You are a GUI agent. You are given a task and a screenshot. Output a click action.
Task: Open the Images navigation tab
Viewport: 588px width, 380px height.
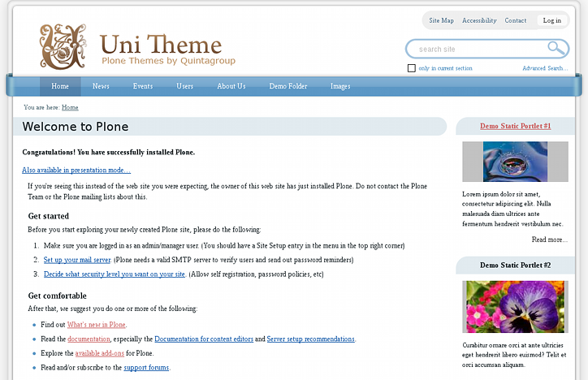click(340, 86)
